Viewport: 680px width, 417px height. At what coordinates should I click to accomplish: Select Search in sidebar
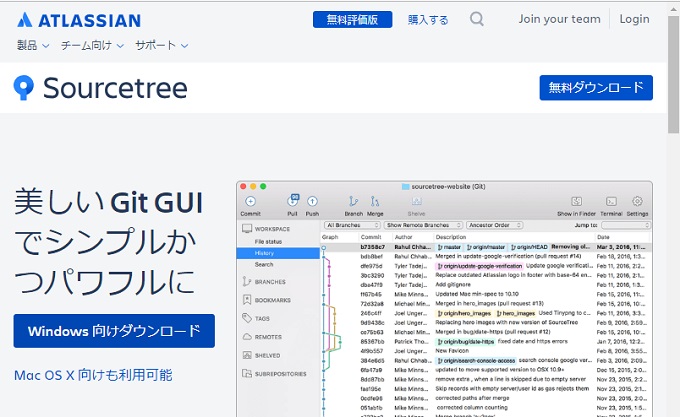tap(264, 264)
